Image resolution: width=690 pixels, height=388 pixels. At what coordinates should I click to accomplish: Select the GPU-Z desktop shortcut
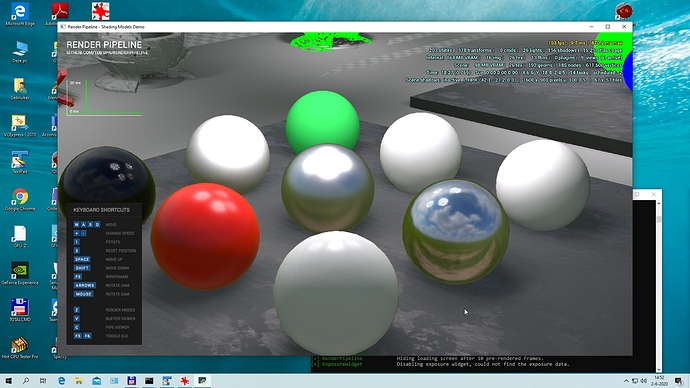coord(20,236)
